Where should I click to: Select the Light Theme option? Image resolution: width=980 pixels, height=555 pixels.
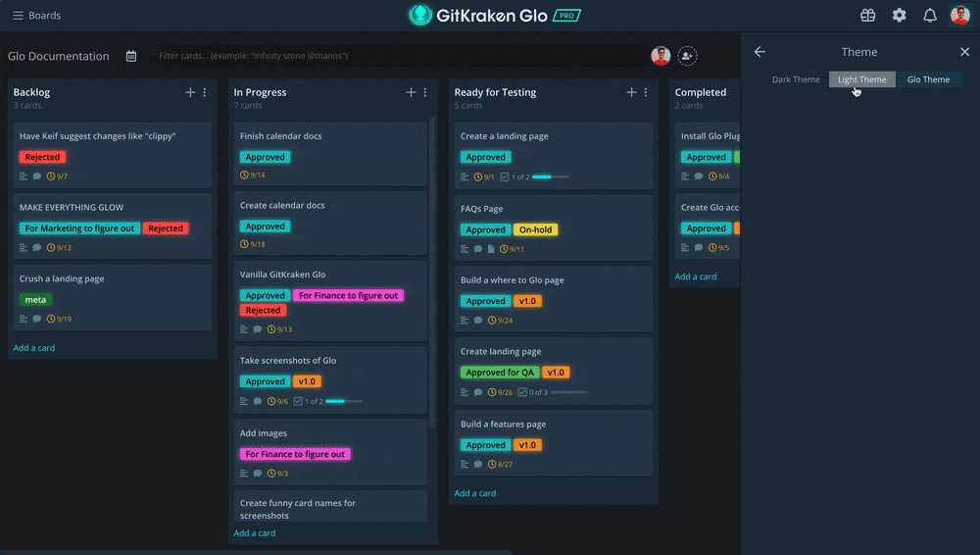coord(861,79)
